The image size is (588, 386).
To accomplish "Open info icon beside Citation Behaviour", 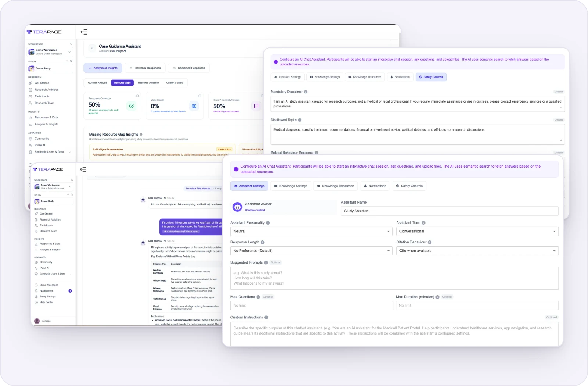I will (430, 242).
